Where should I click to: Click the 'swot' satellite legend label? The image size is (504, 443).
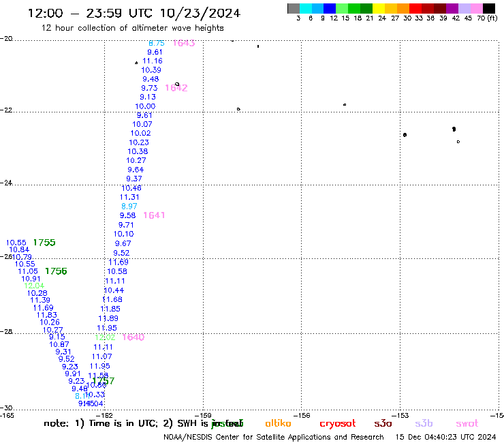467,424
